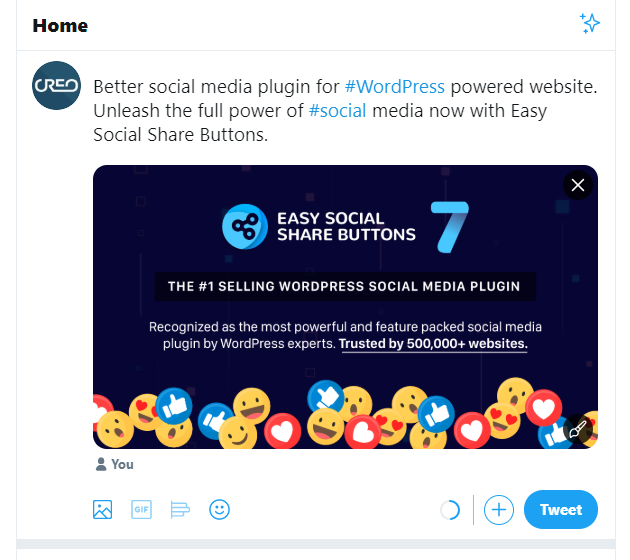The image size is (630, 560).
Task: Click the large number 7 in image
Action: pos(448,225)
